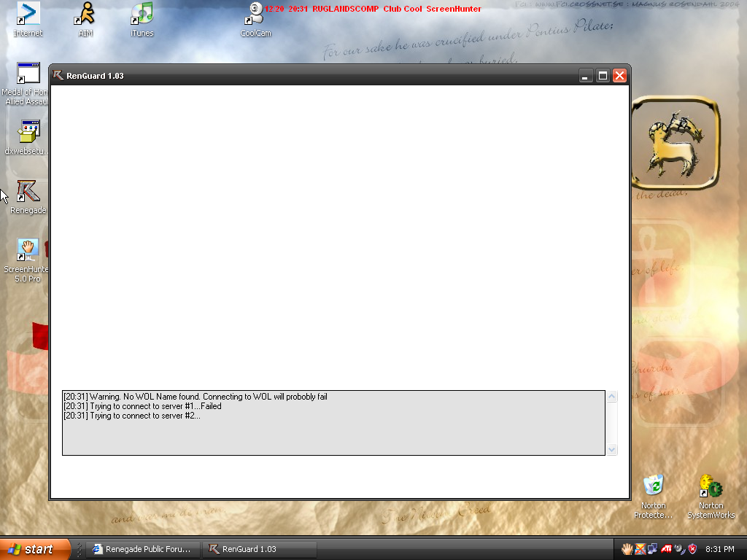The image size is (747, 560).
Task: Launch AIM from the desktop
Action: [86, 15]
